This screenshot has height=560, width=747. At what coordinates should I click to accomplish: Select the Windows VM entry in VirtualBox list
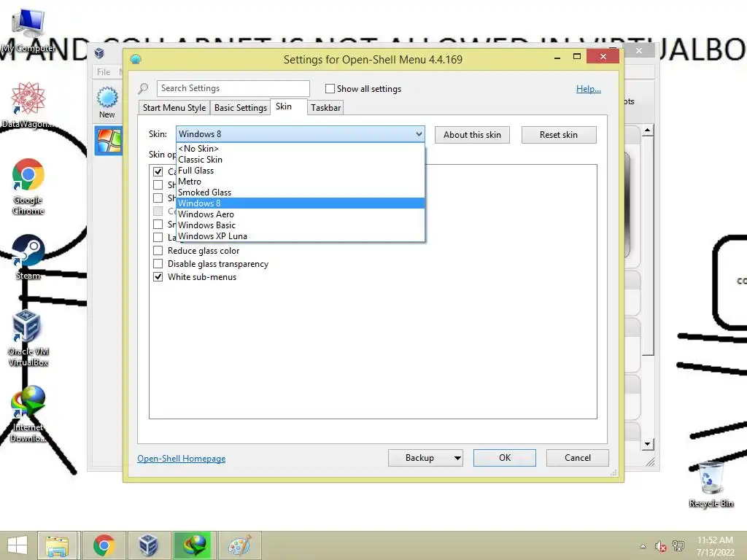109,141
